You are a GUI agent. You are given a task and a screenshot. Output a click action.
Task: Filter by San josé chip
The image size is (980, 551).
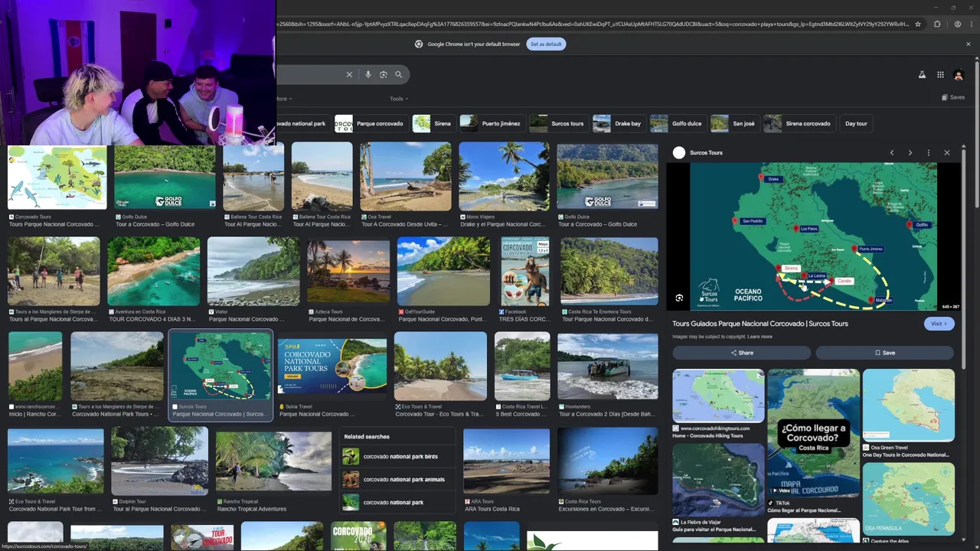tap(734, 123)
